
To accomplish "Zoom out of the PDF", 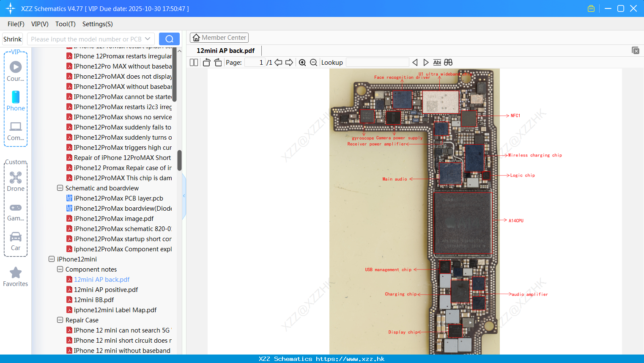I will pos(313,62).
